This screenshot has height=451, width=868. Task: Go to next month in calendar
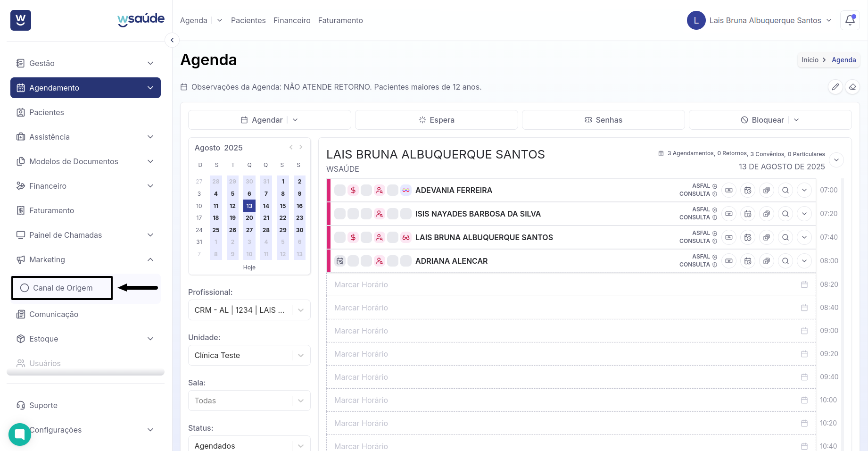[301, 147]
